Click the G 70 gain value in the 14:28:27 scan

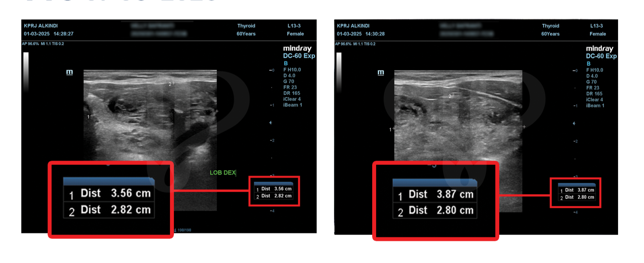[288, 81]
